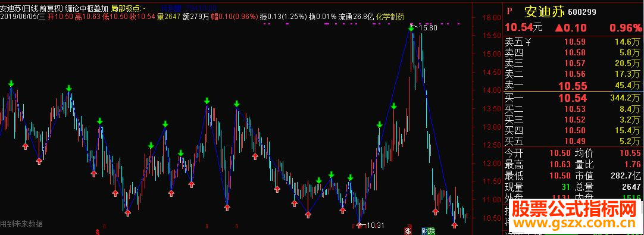Click the red 涨 marker at chart bottom
Viewport: 644px width, 235px height.
tap(408, 231)
